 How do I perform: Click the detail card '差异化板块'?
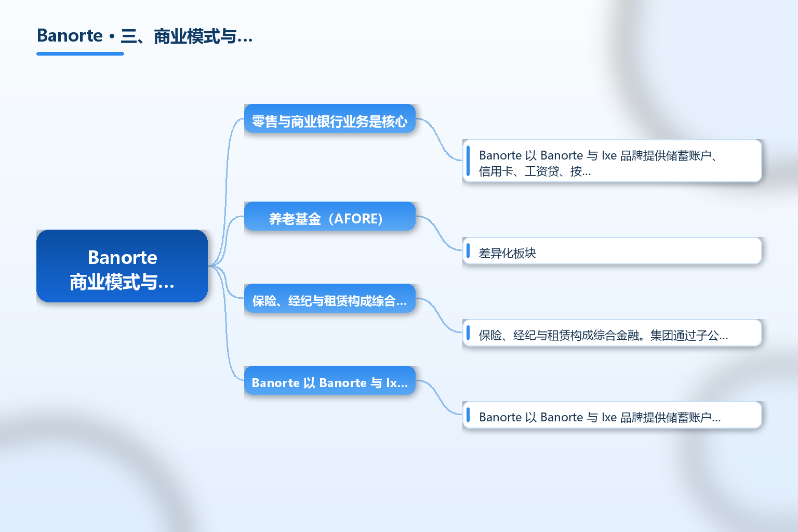point(612,251)
